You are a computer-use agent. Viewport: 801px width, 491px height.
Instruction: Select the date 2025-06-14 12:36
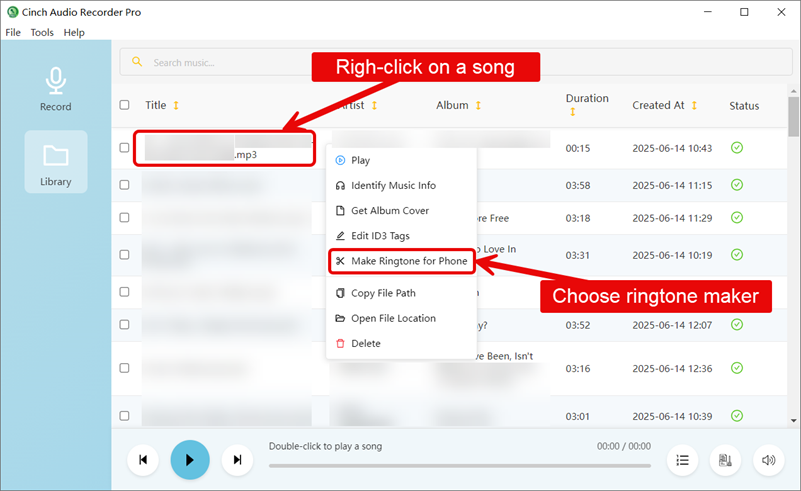672,368
